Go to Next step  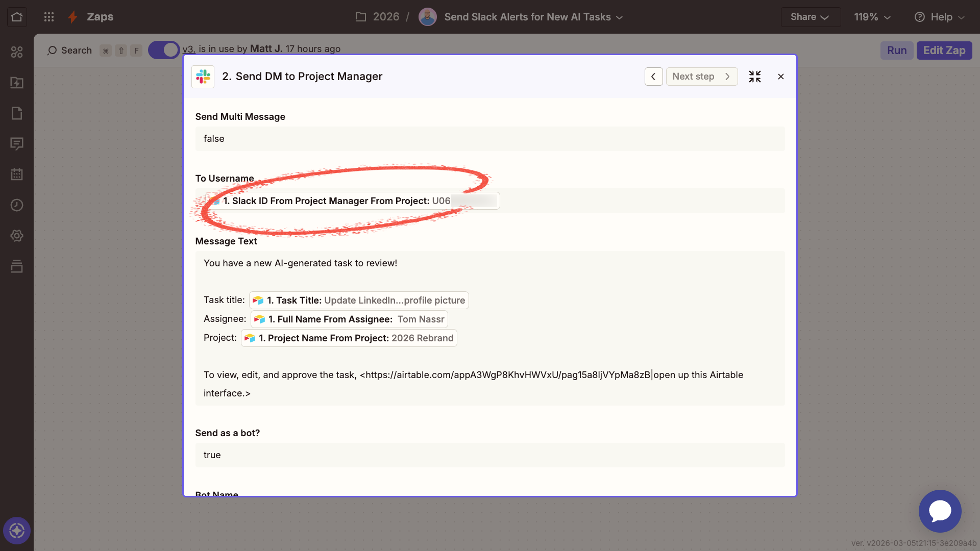tap(701, 77)
